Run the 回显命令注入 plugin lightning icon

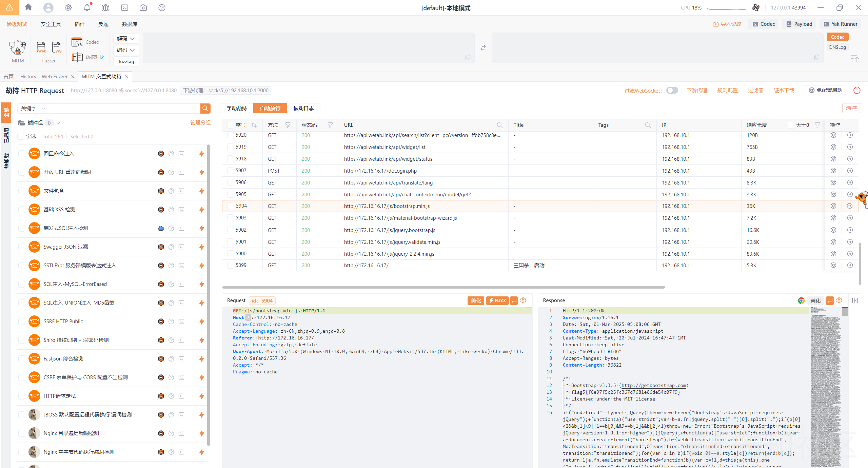[x=202, y=154]
